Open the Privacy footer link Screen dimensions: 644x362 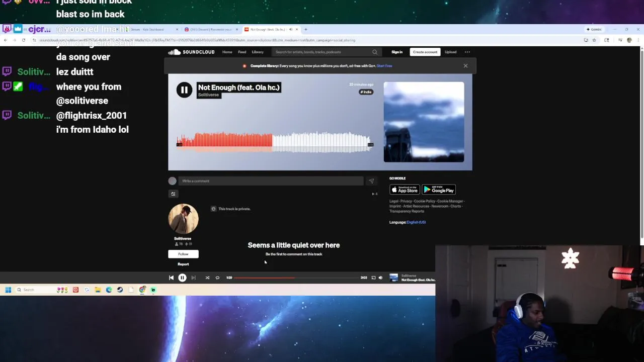click(x=406, y=201)
